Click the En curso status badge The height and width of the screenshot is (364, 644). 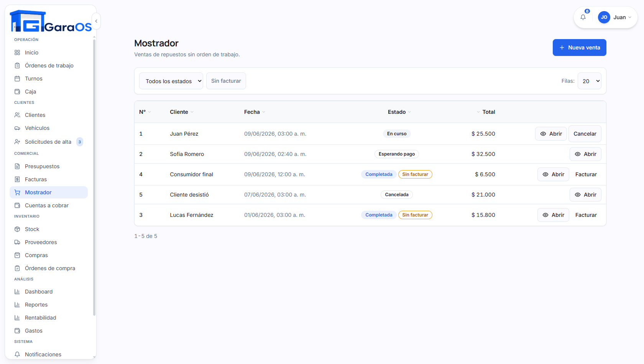click(397, 134)
